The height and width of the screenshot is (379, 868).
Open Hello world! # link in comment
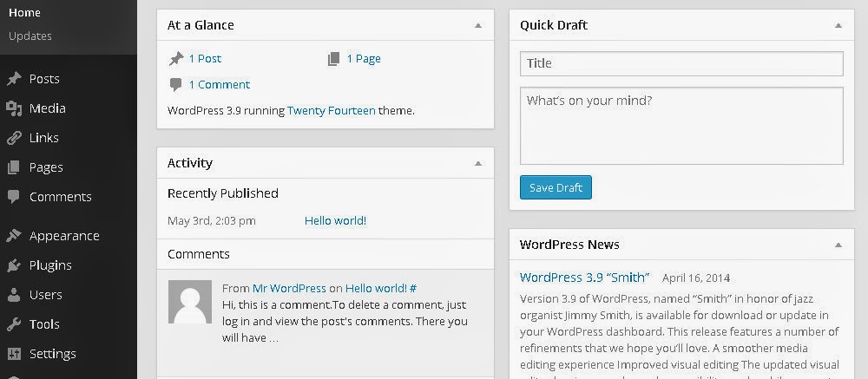[381, 288]
